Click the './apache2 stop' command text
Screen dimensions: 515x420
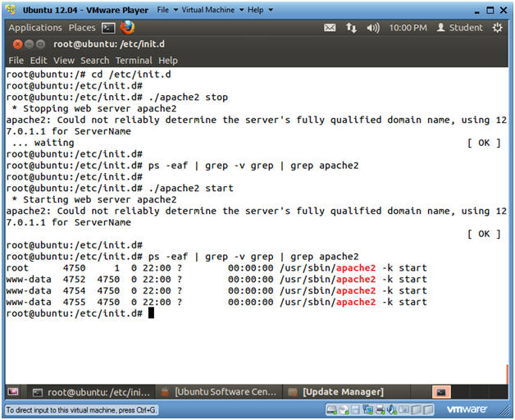click(x=188, y=98)
